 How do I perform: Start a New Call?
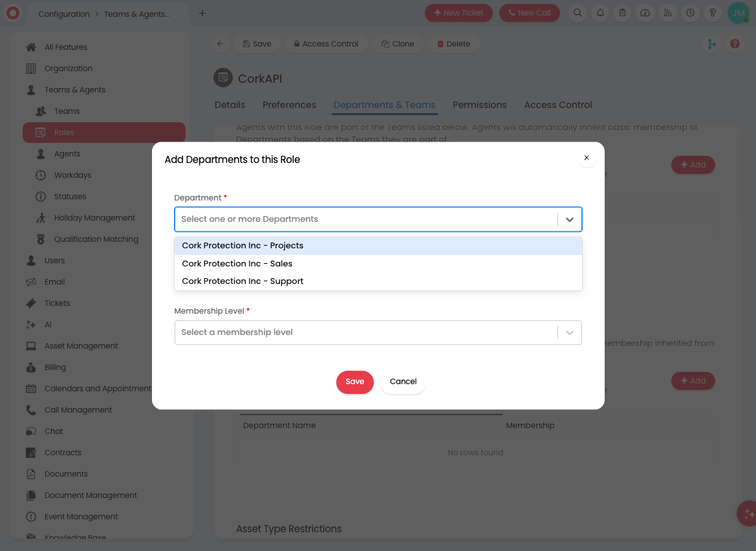click(530, 13)
